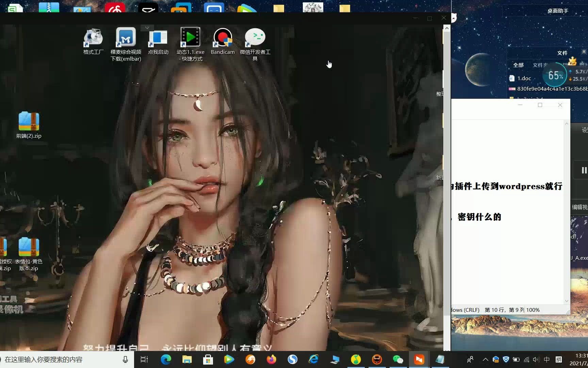Expand the small dropdown arrow above 点我启动
588x368 pixels.
coord(147,27)
